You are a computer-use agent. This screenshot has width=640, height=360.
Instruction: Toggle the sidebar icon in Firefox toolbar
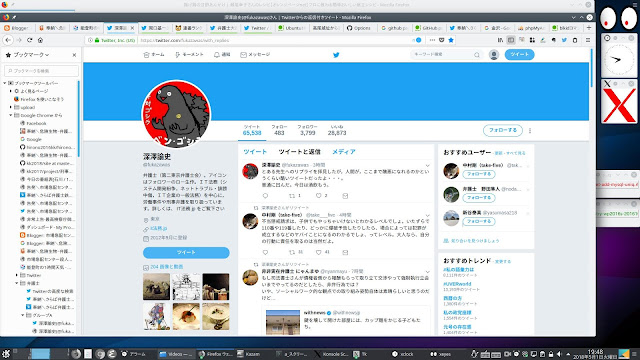click(511, 40)
